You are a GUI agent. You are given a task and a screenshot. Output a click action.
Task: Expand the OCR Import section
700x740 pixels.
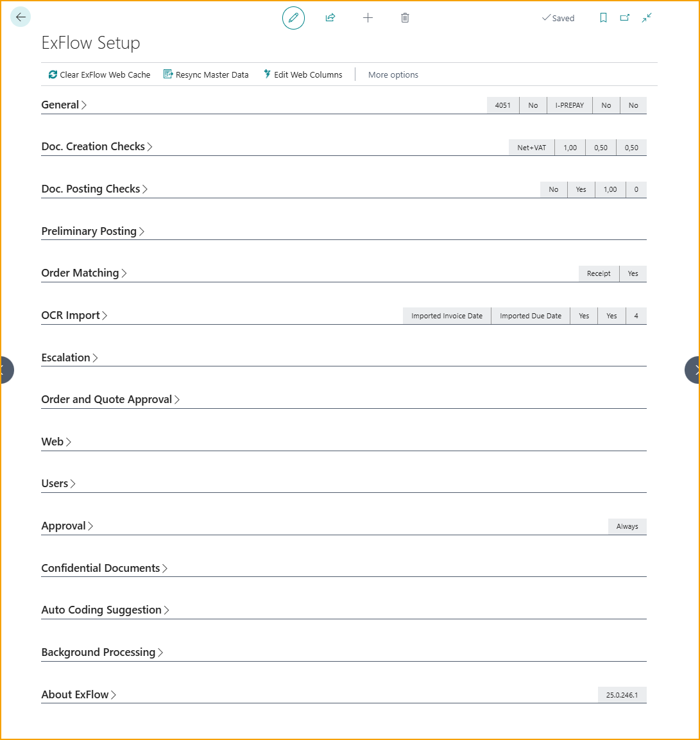tap(74, 316)
